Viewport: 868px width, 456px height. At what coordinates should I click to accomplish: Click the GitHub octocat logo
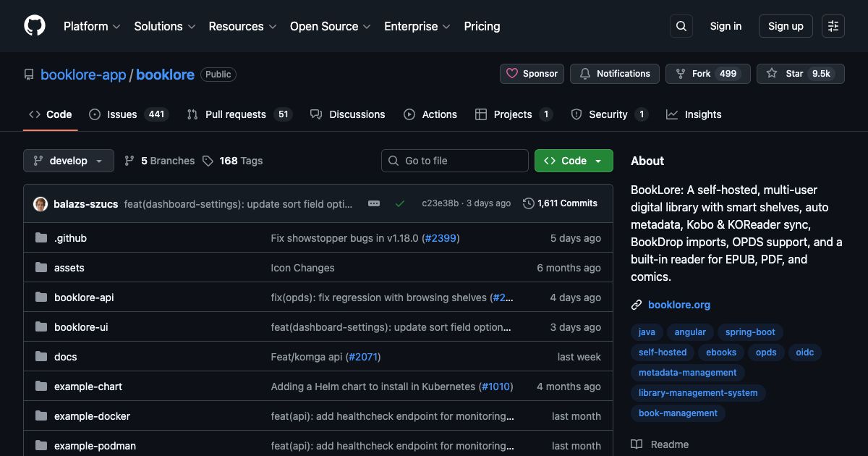(x=34, y=25)
